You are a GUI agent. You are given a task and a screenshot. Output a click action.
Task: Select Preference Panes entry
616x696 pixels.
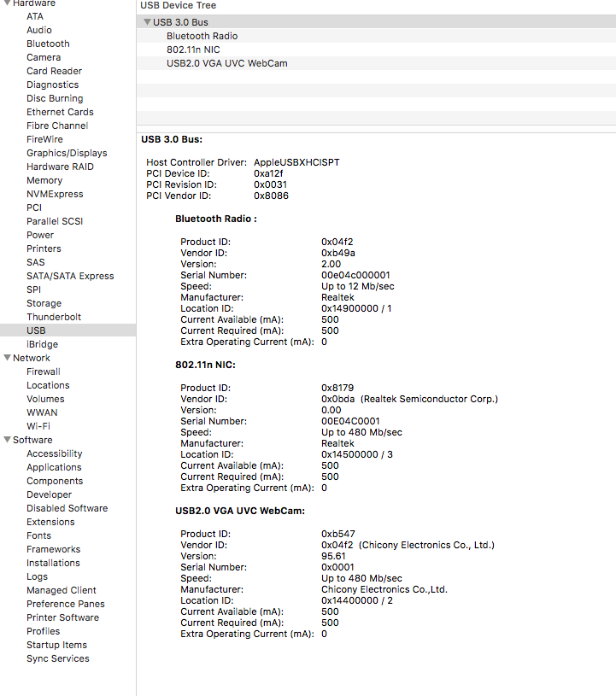[x=66, y=604]
